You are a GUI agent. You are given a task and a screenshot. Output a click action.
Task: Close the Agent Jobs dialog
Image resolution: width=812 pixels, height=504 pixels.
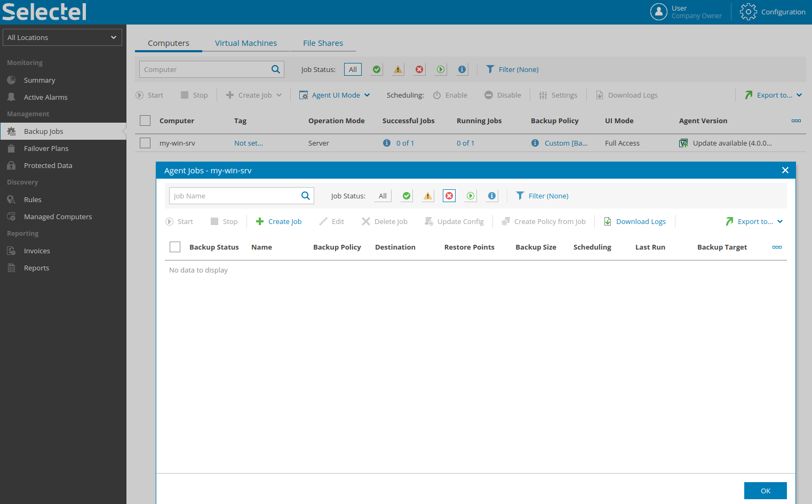(x=785, y=170)
